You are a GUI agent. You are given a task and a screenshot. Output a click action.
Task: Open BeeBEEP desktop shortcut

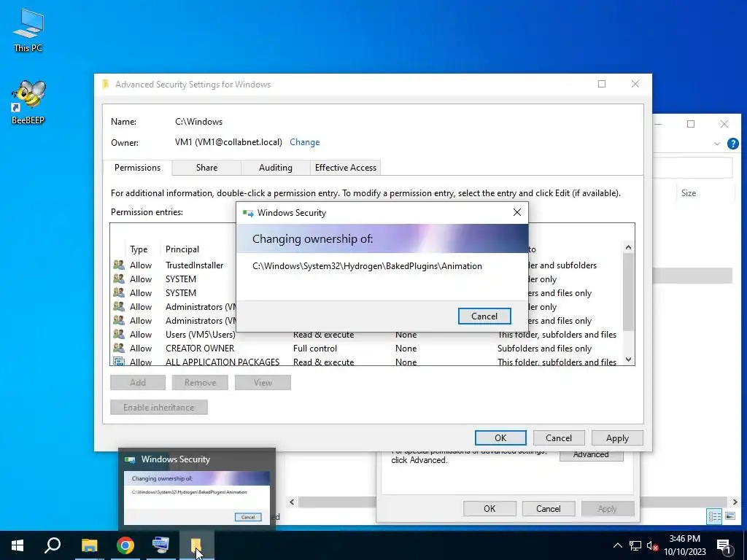click(28, 102)
